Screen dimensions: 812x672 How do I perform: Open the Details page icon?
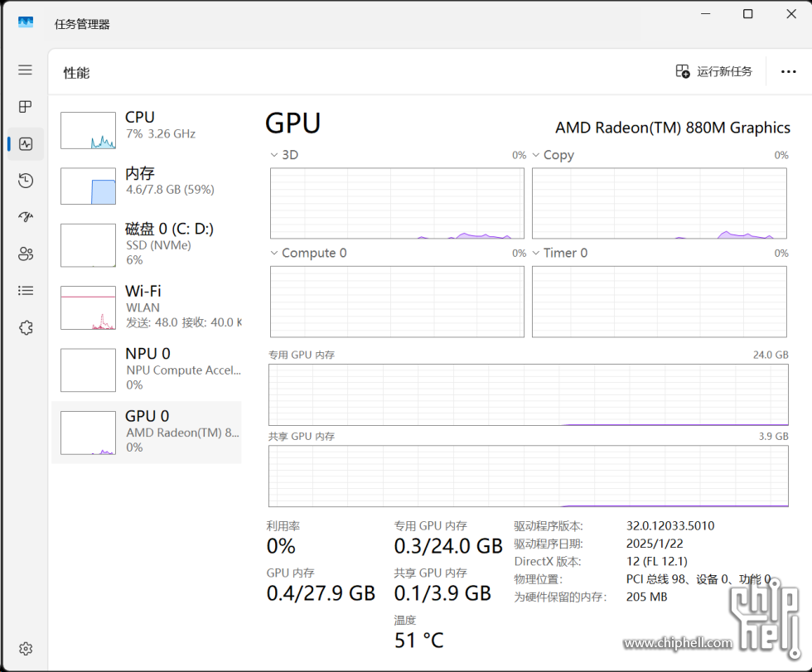pyautogui.click(x=26, y=291)
